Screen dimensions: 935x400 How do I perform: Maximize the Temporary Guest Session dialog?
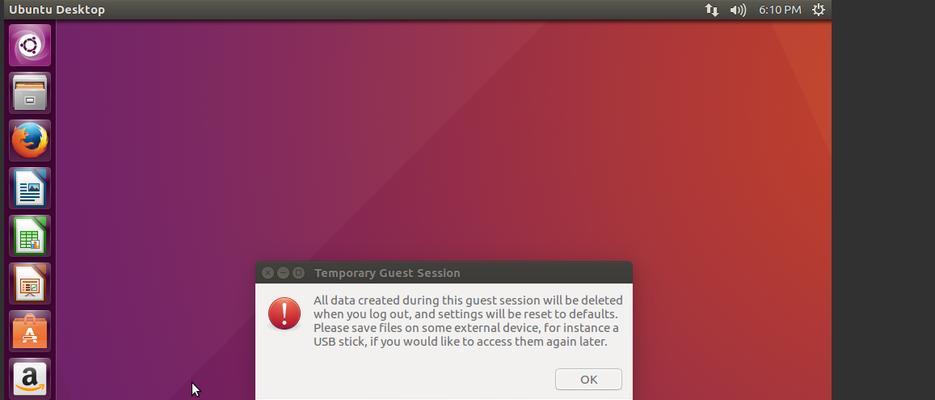click(x=299, y=273)
